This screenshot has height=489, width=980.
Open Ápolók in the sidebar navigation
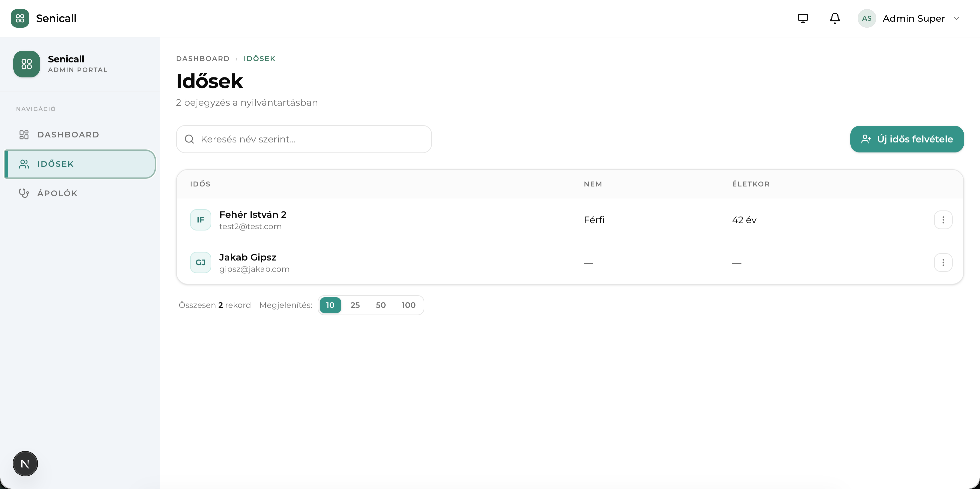click(x=80, y=193)
